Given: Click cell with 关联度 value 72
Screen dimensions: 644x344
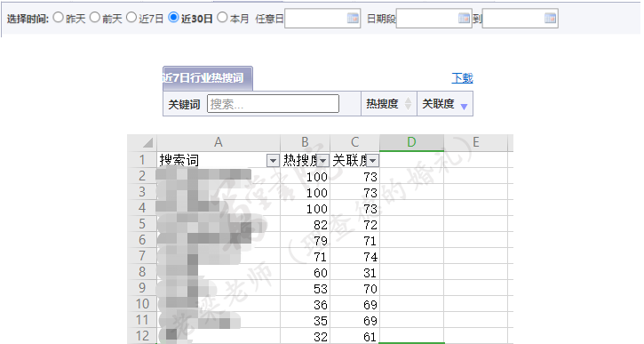Looking at the screenshot, I should tap(354, 224).
